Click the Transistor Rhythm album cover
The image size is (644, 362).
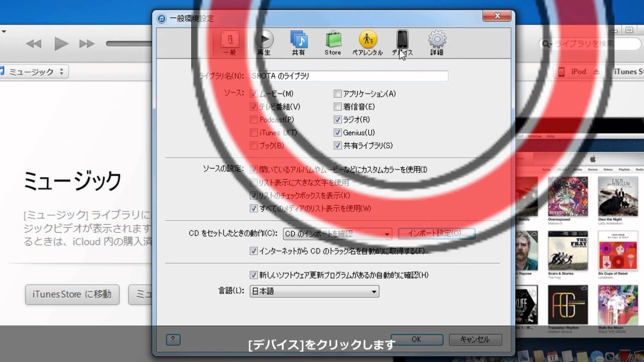click(568, 305)
